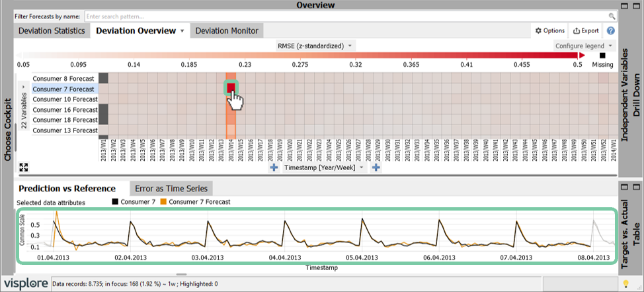
Task: Toggle the Missing legend square
Action: tap(602, 56)
